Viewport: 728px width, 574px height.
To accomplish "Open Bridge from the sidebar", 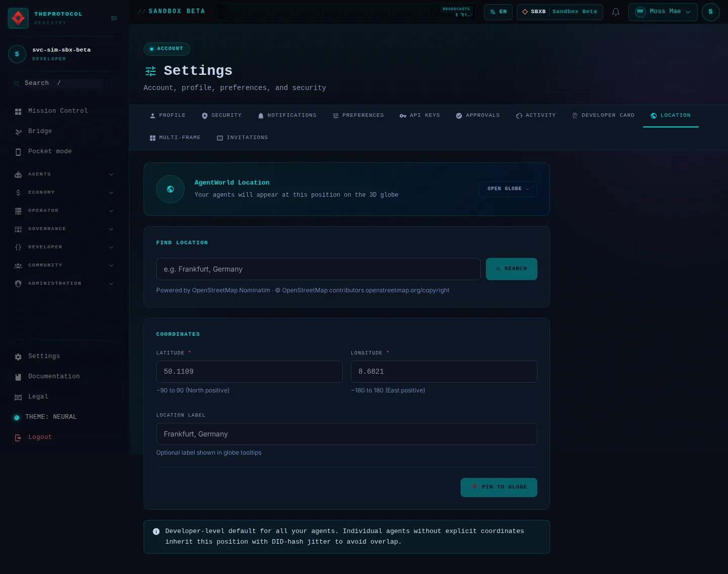I will (x=65, y=131).
